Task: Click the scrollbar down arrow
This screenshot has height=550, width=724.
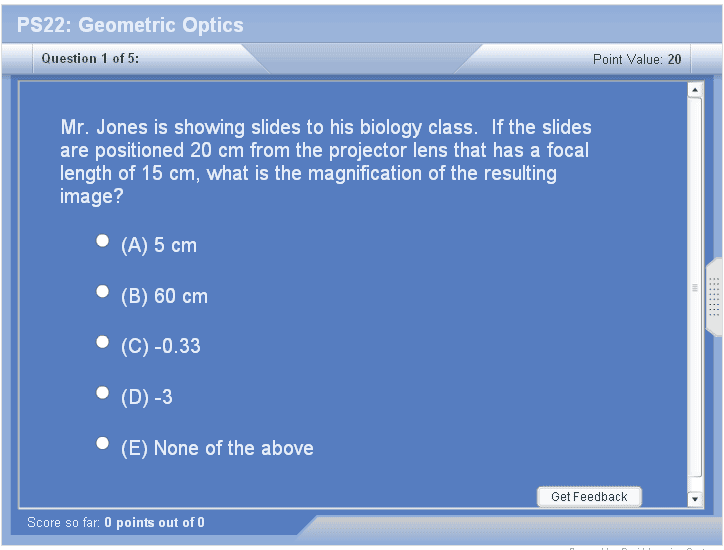Action: [695, 498]
